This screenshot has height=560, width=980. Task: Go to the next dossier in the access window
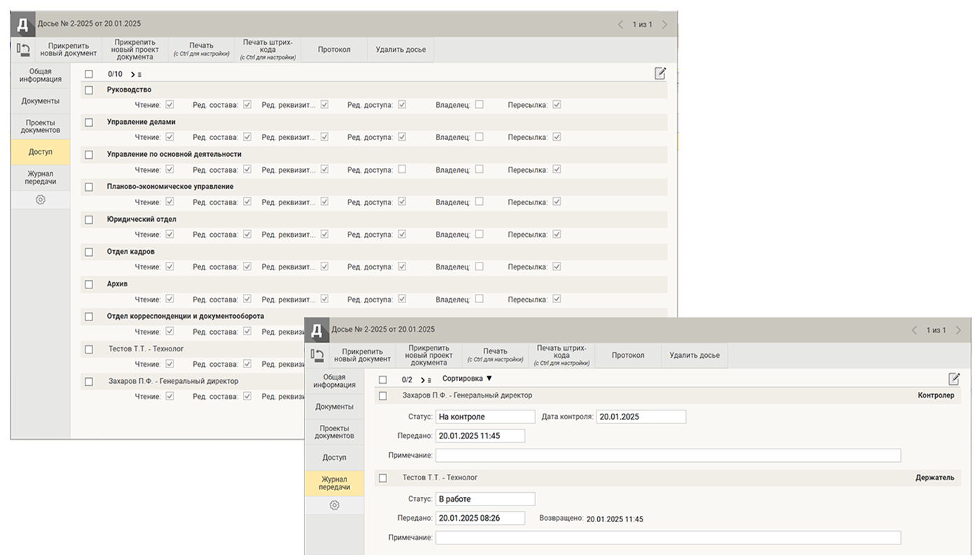[664, 24]
